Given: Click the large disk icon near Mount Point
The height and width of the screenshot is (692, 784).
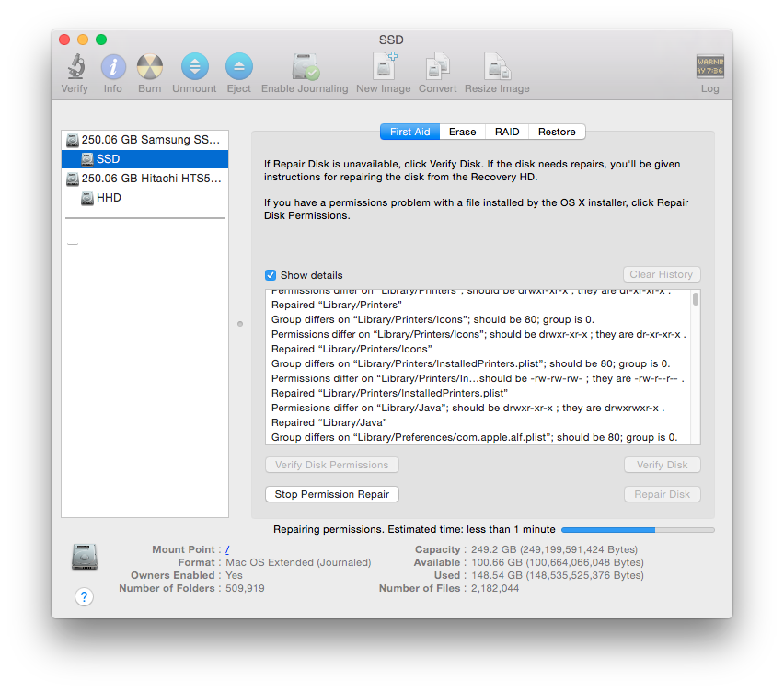Looking at the screenshot, I should pyautogui.click(x=85, y=557).
